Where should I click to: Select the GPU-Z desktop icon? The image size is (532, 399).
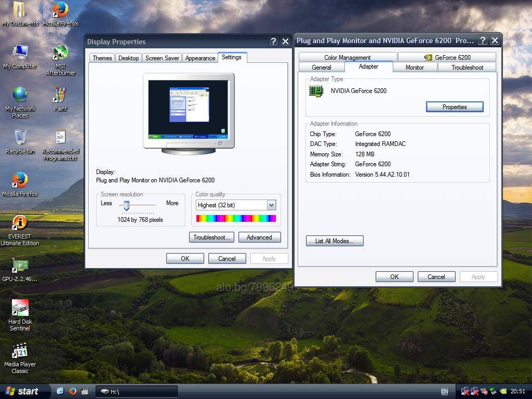click(x=20, y=266)
